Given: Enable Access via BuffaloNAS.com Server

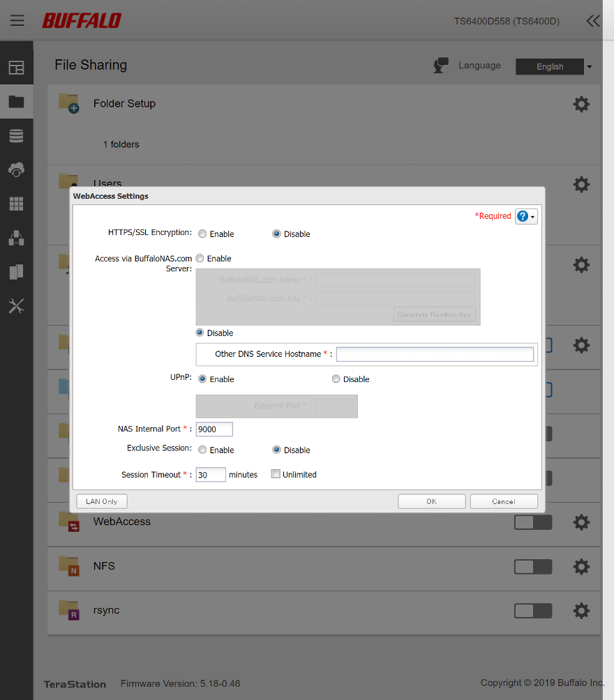Looking at the screenshot, I should tap(200, 259).
